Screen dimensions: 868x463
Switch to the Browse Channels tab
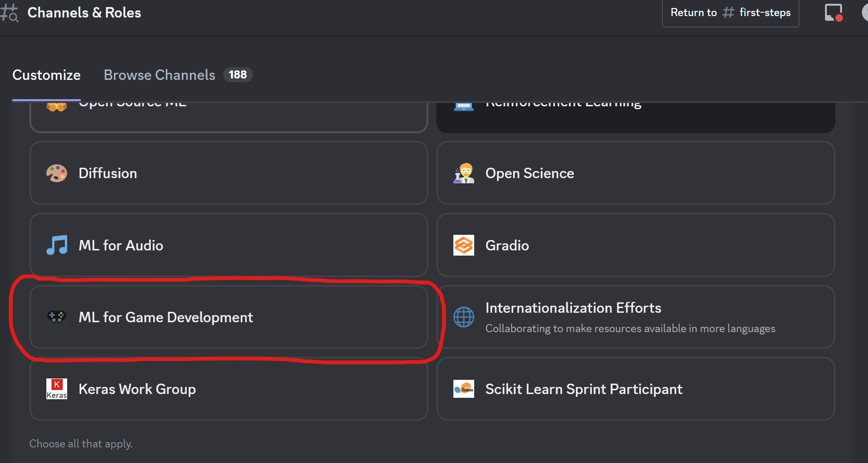tap(159, 75)
